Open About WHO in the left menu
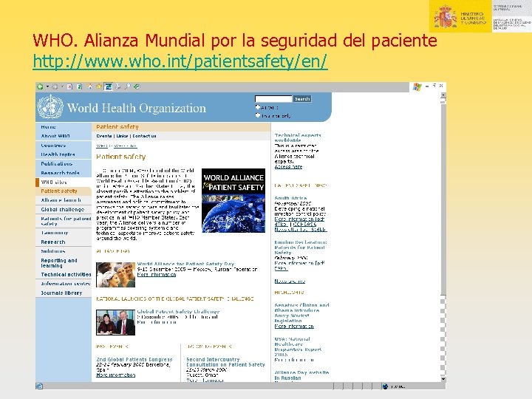The image size is (532, 399). 55,136
